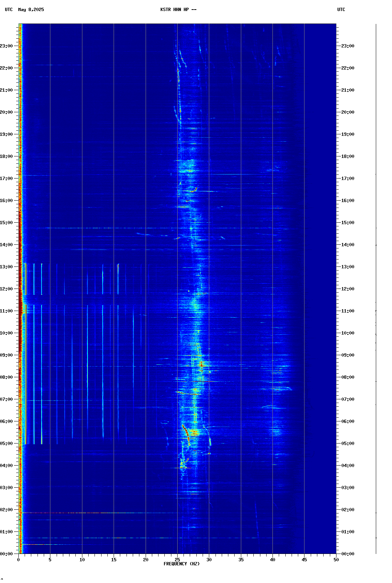The height and width of the screenshot is (583, 392).
Task: Click '12:00' on the right-hand time axis
Action: [348, 289]
